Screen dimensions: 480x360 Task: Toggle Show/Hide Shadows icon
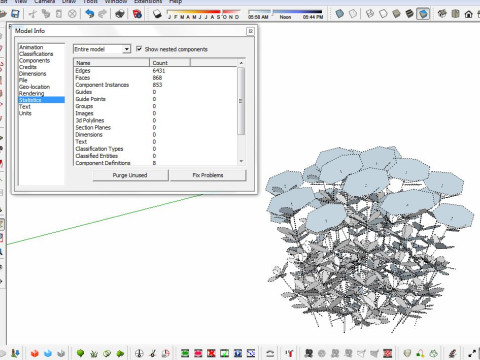tap(157, 14)
